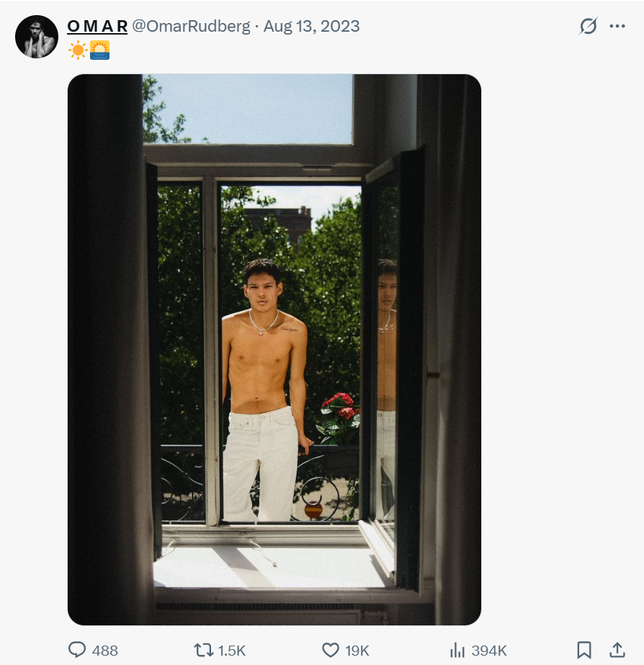The height and width of the screenshot is (665, 644).
Task: Open the attached photo in full view
Action: coord(274,349)
